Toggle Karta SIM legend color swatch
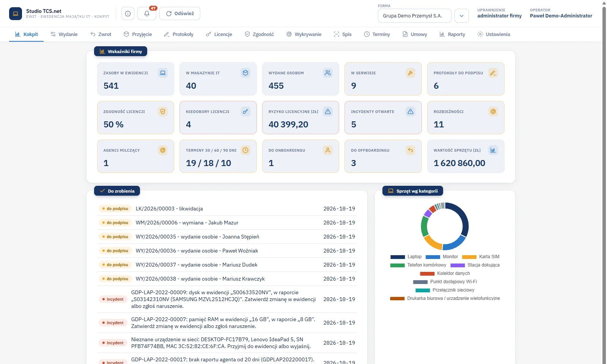607x364 pixels. 469,257
